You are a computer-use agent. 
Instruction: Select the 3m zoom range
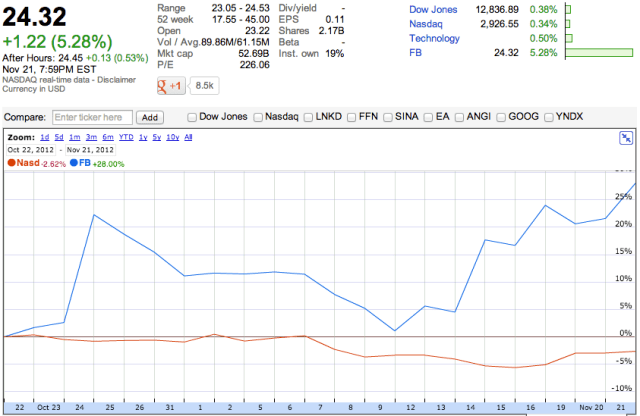point(91,137)
